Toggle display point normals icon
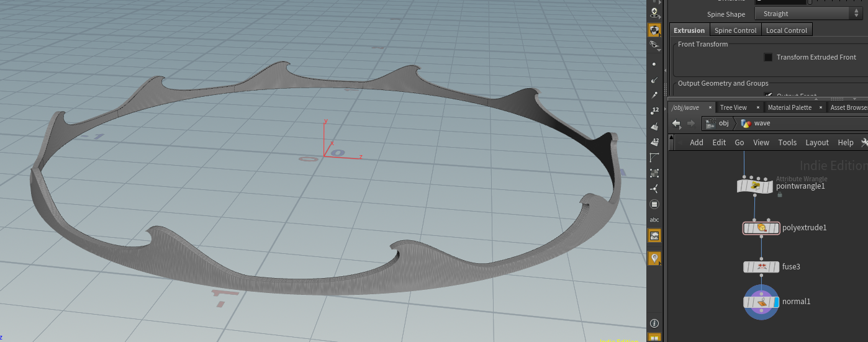Screen dimensions: 868x342 [x=654, y=80]
